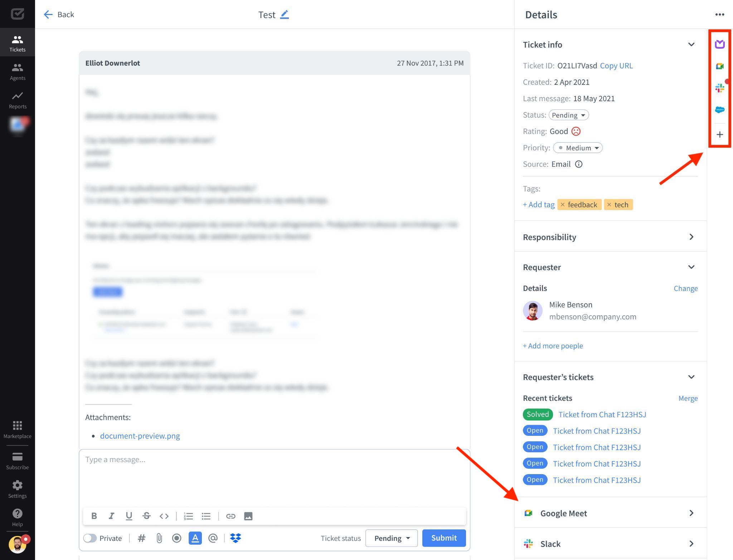Open the purple app icon in apps strip
This screenshot has width=733, height=560.
pos(719,44)
